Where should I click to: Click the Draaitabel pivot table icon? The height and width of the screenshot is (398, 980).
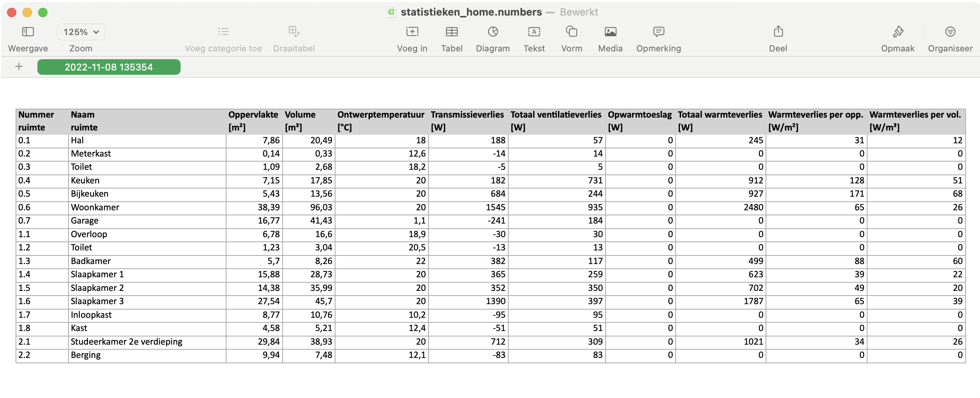tap(294, 37)
